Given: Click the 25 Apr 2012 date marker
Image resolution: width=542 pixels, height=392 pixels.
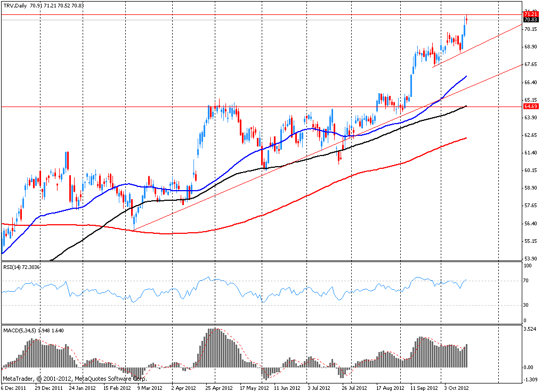Looking at the screenshot, I should click(219, 388).
